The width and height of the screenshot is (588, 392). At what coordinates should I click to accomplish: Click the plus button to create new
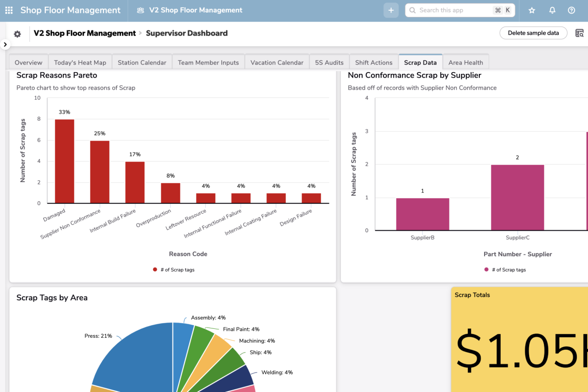click(391, 10)
